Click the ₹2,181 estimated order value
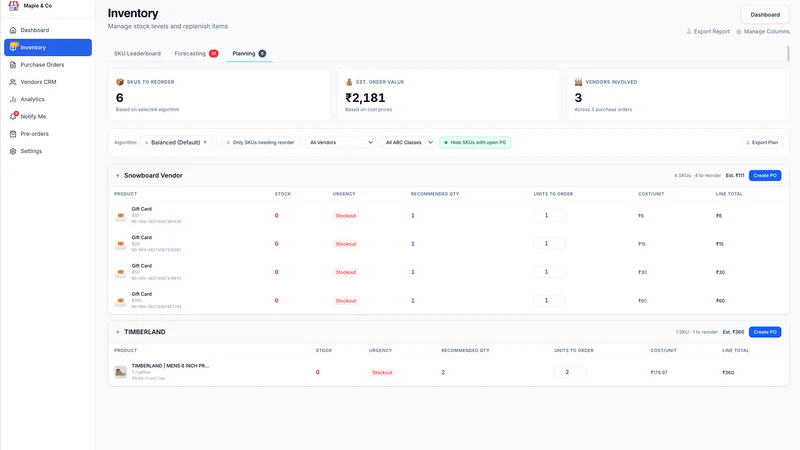 tap(365, 97)
